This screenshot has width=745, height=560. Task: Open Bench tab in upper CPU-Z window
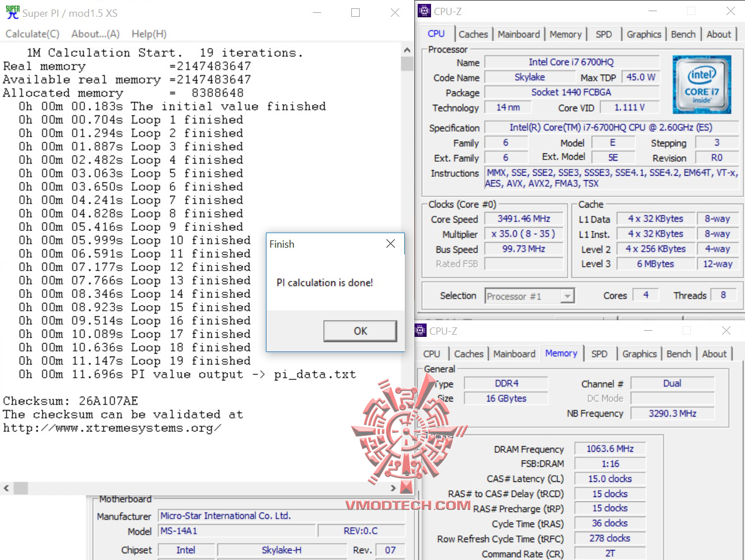tap(683, 35)
